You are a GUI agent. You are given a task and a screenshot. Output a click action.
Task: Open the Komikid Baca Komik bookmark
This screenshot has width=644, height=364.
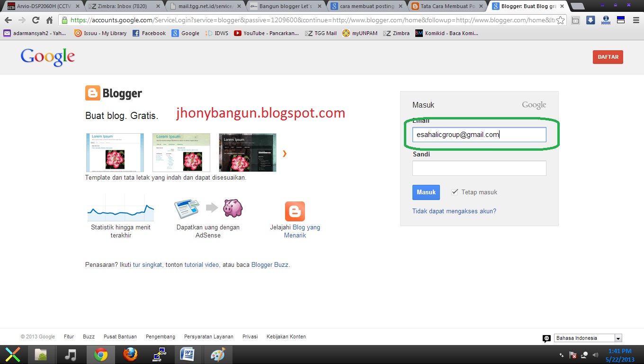(x=447, y=33)
